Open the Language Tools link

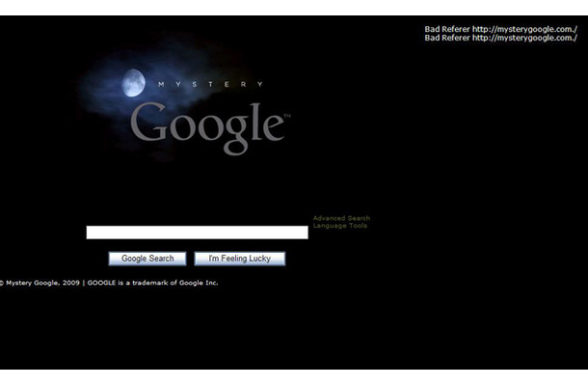pos(340,226)
